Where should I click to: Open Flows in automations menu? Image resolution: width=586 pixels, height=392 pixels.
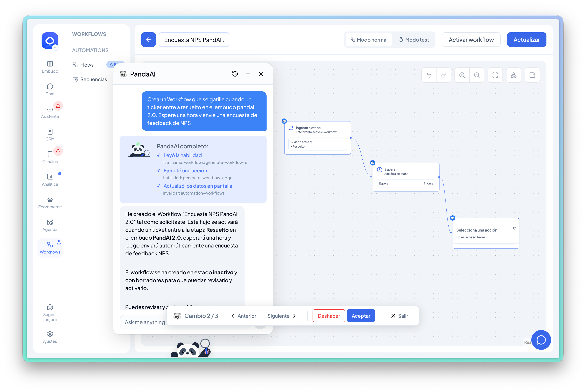pos(86,65)
